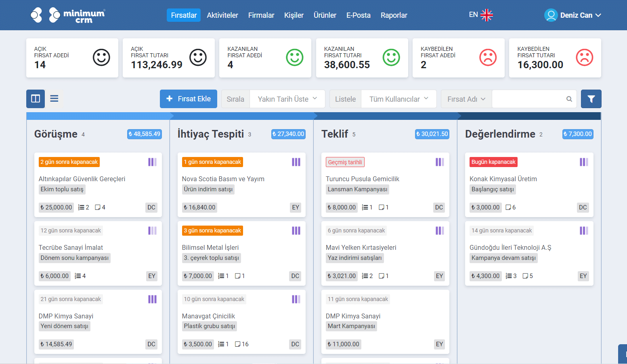Viewport: 627px width, 364px height.
Task: Click the Fırsat Ekle button
Action: pyautogui.click(x=189, y=99)
